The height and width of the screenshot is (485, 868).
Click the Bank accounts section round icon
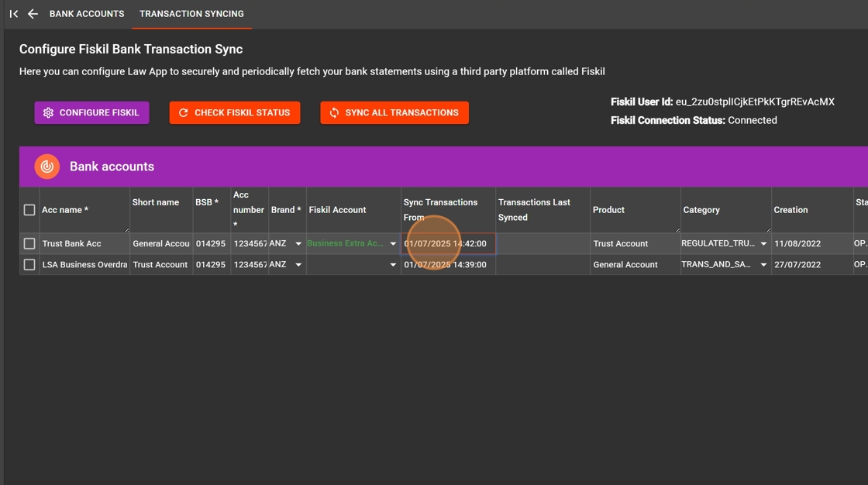click(47, 167)
